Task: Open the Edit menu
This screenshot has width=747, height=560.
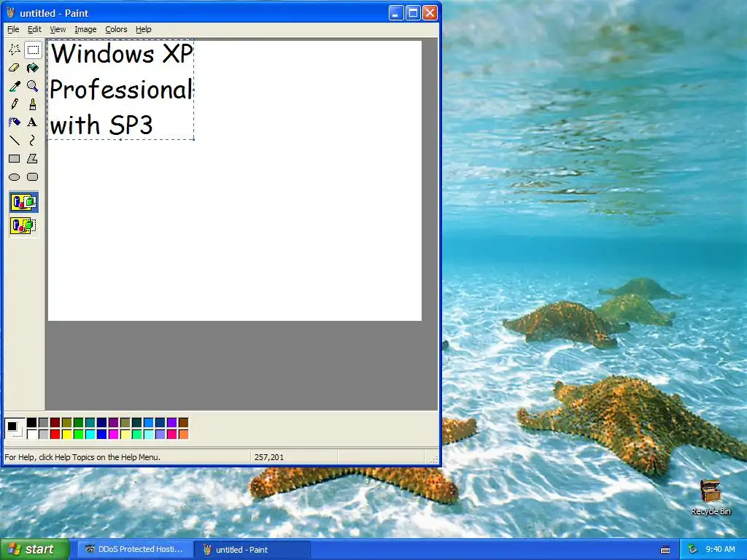Action: pyautogui.click(x=34, y=29)
